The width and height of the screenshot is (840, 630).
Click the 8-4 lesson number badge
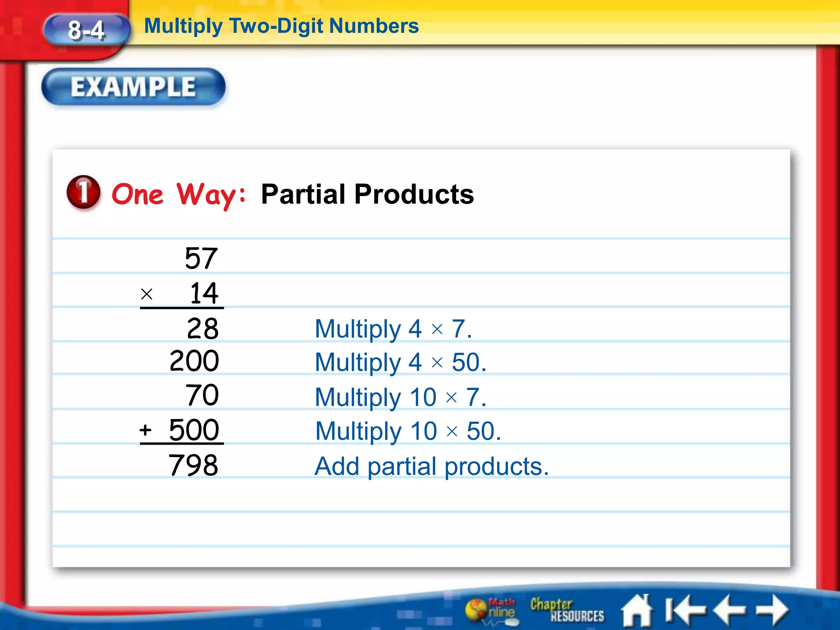coord(87,30)
